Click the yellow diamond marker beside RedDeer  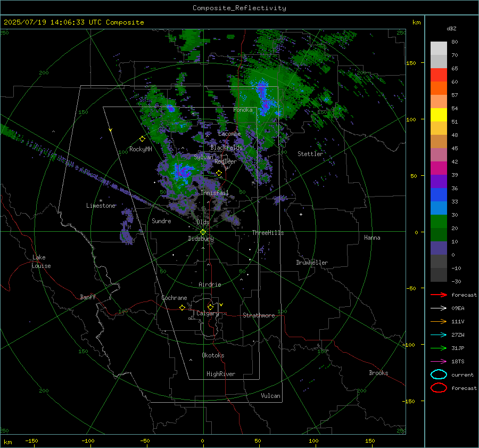point(219,173)
